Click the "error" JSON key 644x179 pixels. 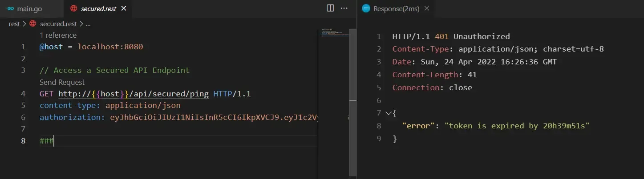click(x=418, y=126)
